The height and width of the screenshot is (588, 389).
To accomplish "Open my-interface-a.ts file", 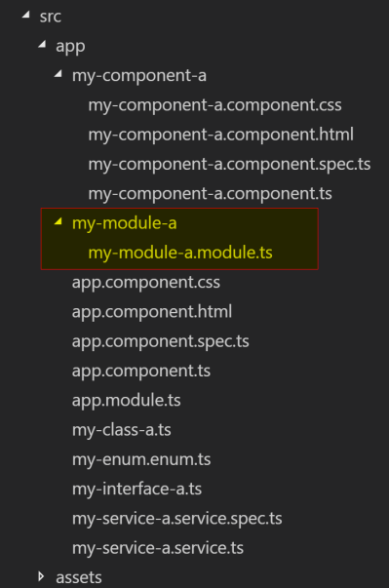I will [x=136, y=490].
